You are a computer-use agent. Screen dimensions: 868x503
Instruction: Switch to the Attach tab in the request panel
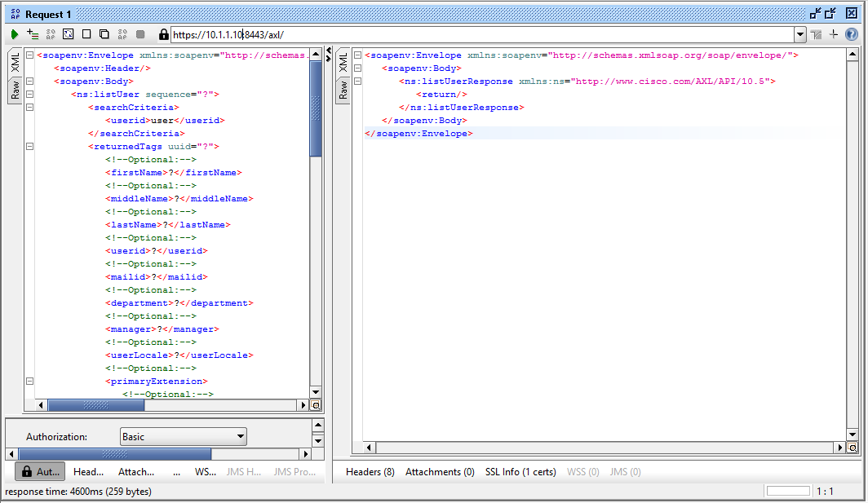[x=135, y=471]
